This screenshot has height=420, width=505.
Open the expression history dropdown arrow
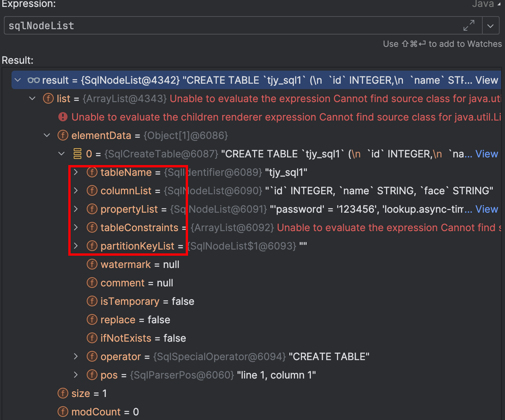pos(490,26)
